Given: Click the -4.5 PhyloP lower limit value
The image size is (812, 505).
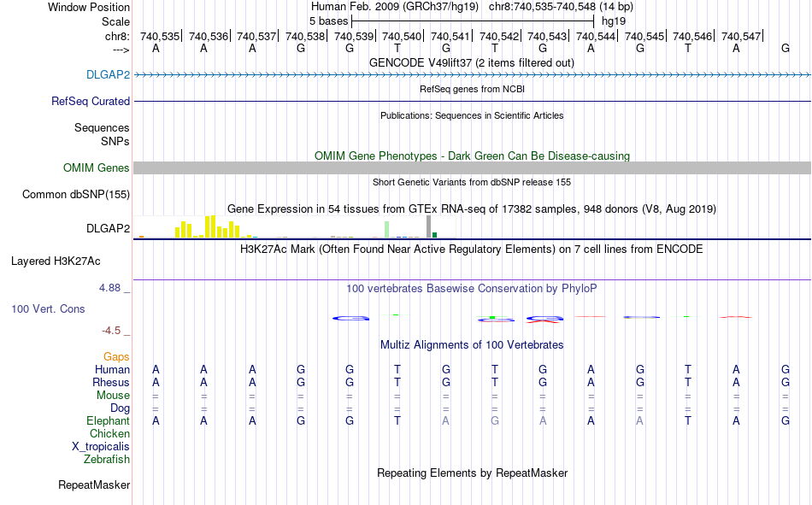Looking at the screenshot, I should [111, 331].
